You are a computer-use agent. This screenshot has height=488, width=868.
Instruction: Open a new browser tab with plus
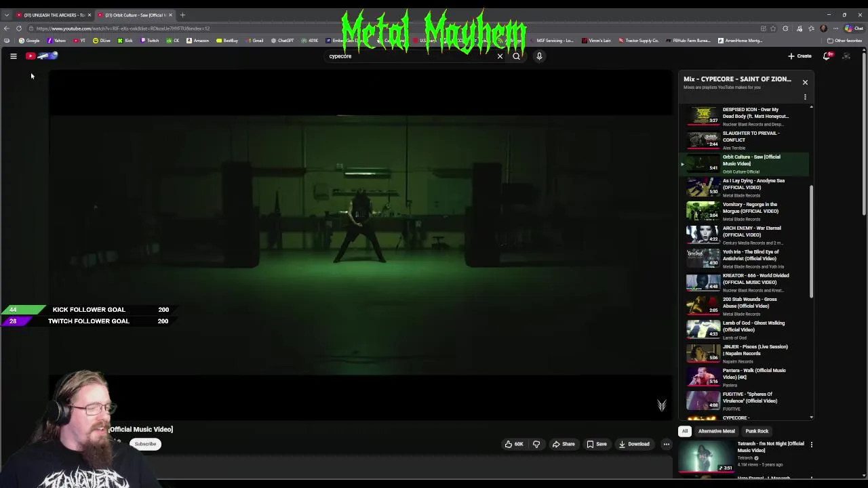[x=182, y=15]
